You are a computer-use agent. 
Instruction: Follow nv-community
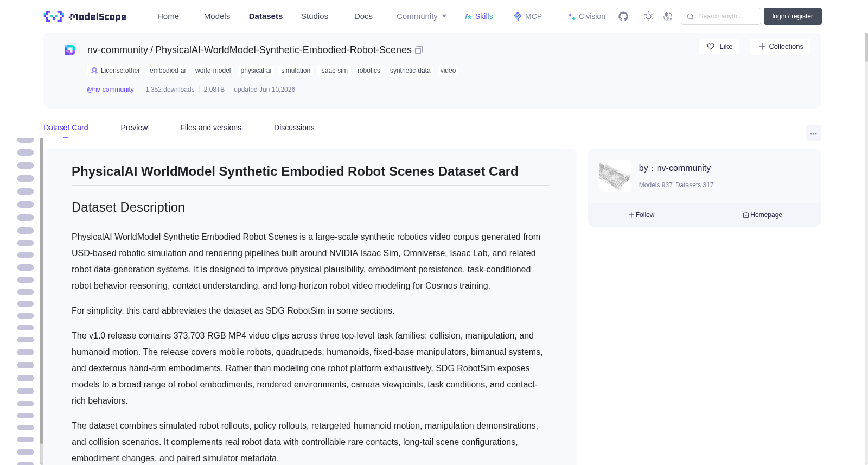click(x=642, y=215)
